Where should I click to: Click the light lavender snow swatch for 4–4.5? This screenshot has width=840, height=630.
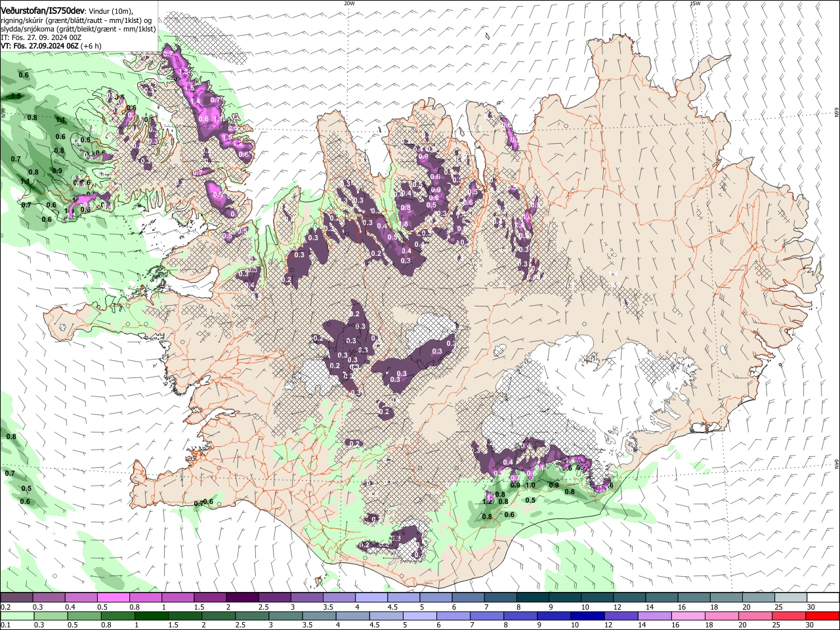(371, 598)
